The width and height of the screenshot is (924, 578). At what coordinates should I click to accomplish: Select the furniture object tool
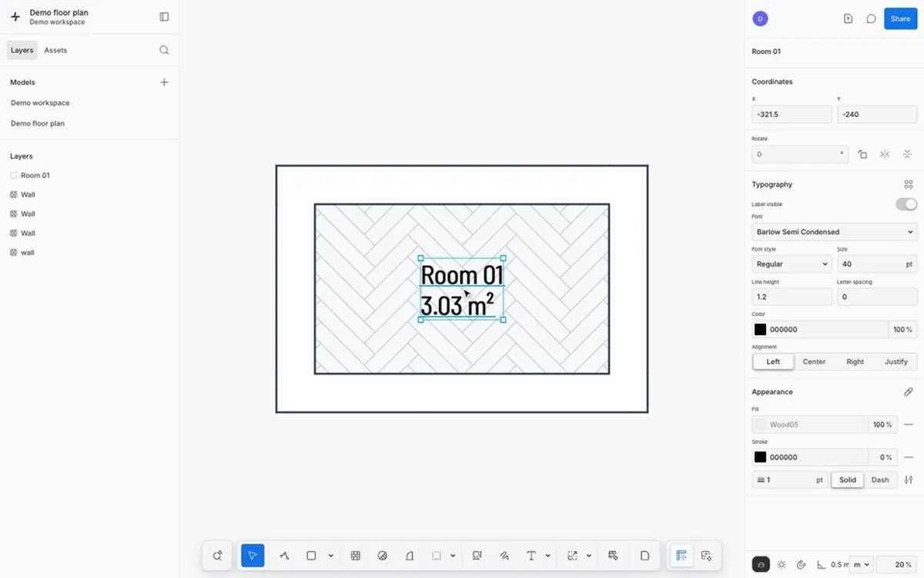[x=477, y=556]
